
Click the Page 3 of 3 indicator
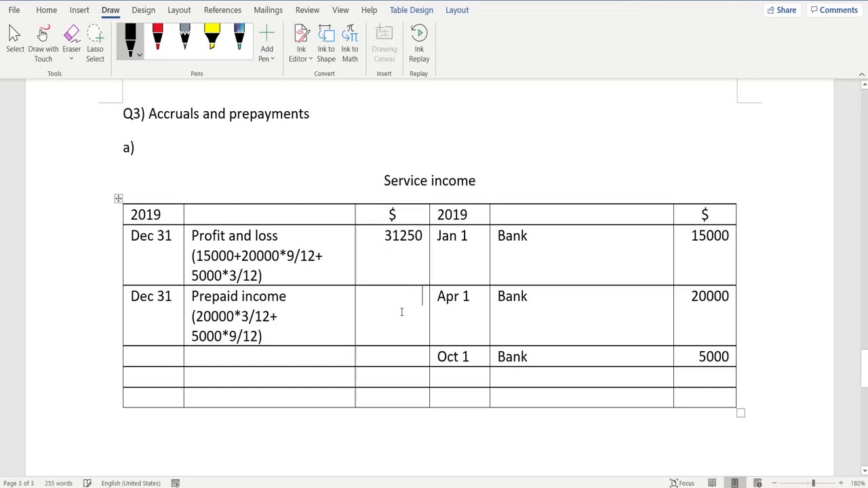pyautogui.click(x=18, y=483)
